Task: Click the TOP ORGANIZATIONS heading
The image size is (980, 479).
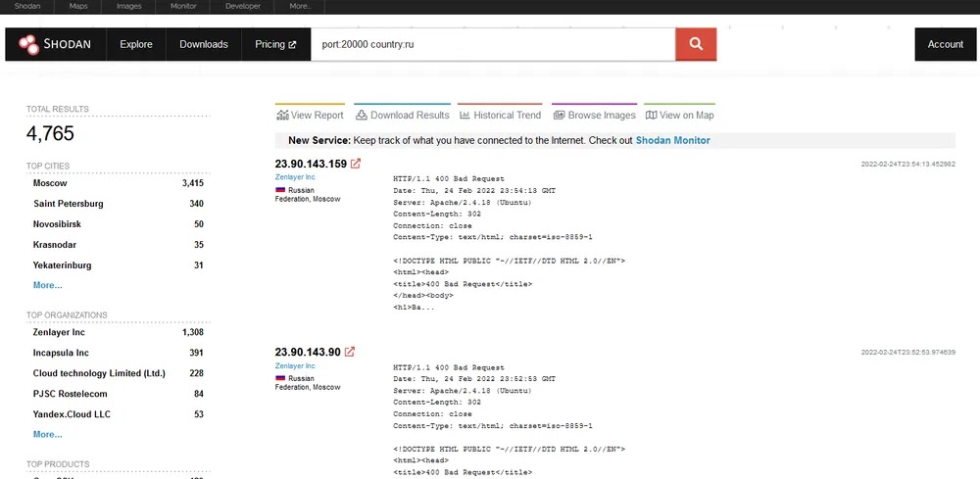Action: click(x=67, y=314)
